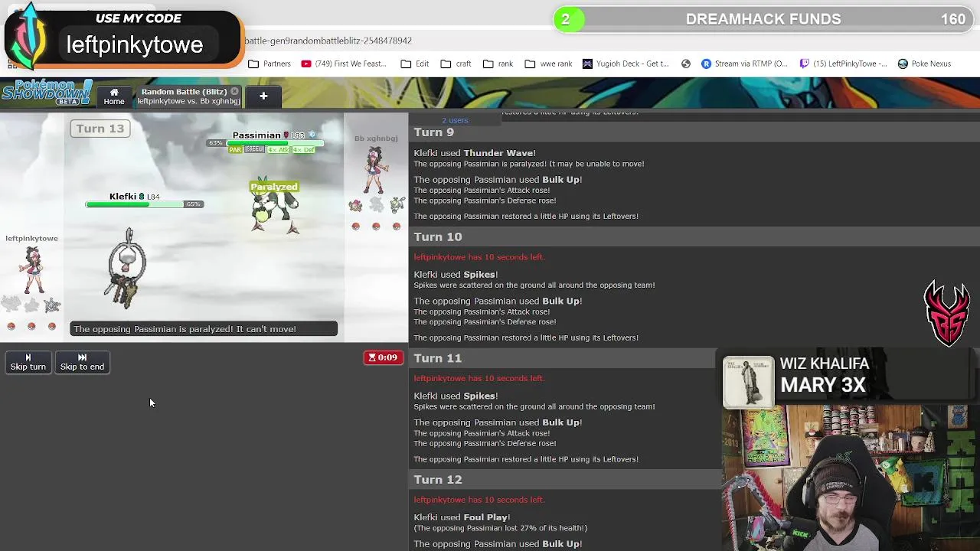The image size is (980, 551).
Task: Click the 'lost 27% of its health' line
Action: click(x=501, y=528)
